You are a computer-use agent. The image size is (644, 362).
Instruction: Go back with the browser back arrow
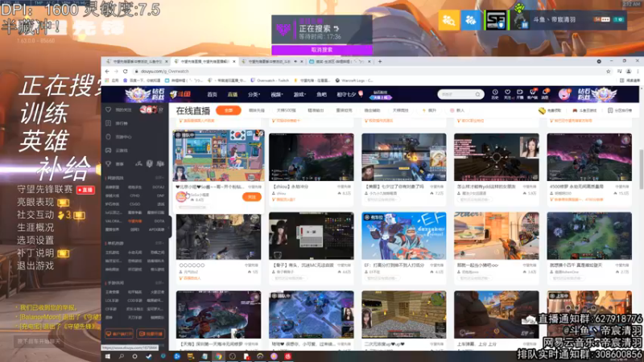tap(107, 71)
